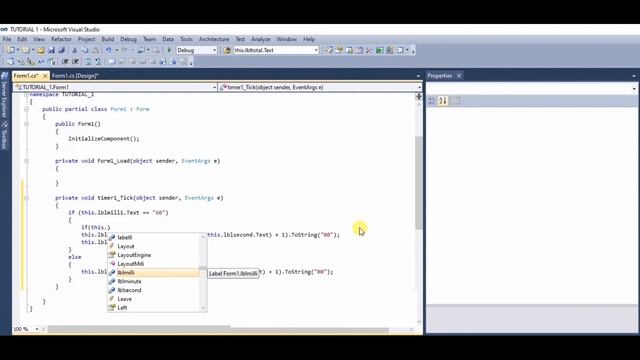Image resolution: width=640 pixels, height=360 pixels.
Task: Click the Cut scissors icon
Action: coord(74,50)
